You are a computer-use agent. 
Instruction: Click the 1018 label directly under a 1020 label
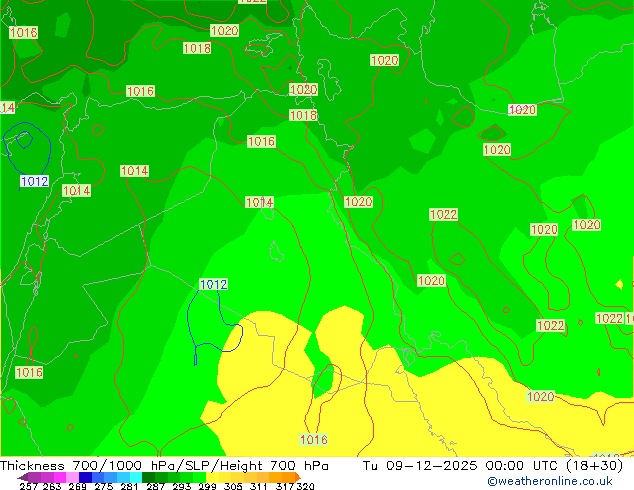pos(303,115)
